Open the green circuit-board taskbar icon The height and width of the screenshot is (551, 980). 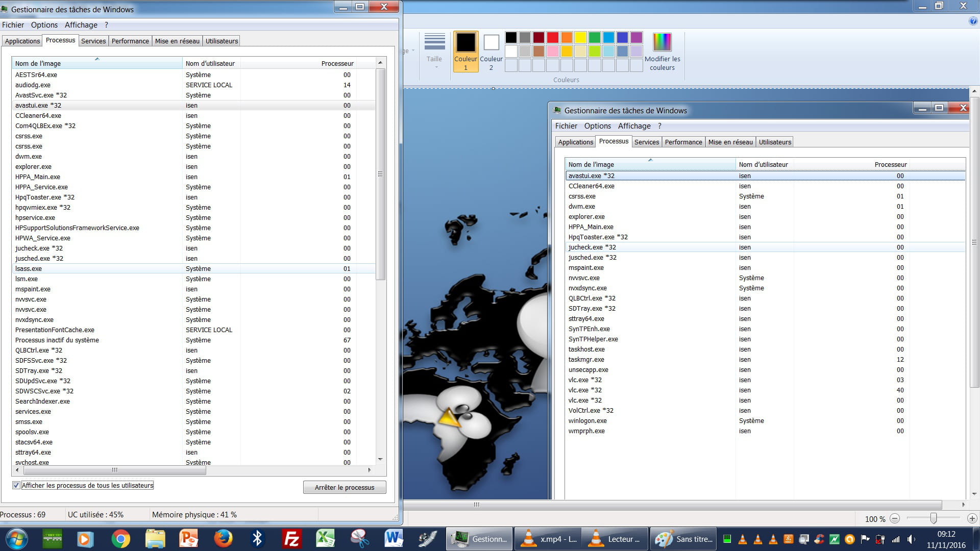(x=52, y=539)
